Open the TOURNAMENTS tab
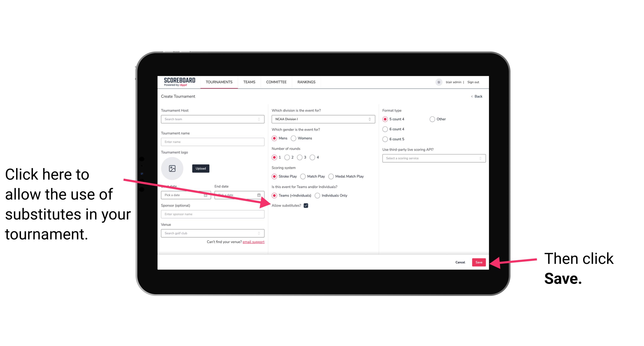This screenshot has height=346, width=644. (x=219, y=82)
